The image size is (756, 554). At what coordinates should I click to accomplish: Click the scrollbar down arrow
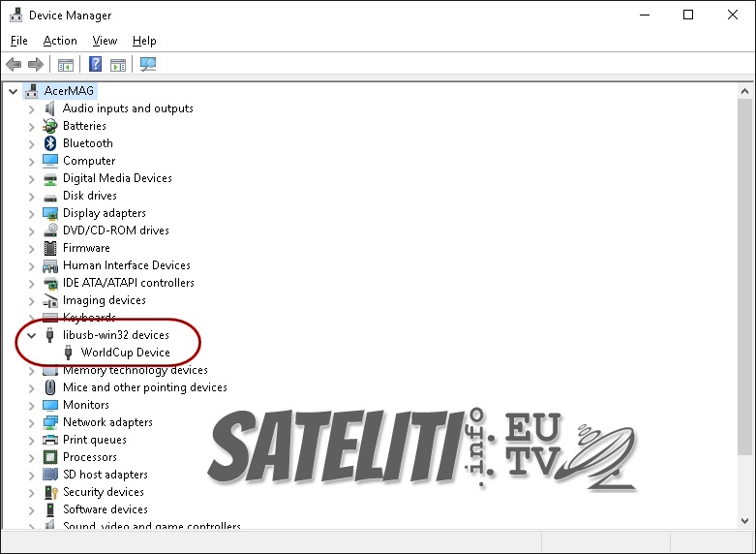[x=744, y=521]
